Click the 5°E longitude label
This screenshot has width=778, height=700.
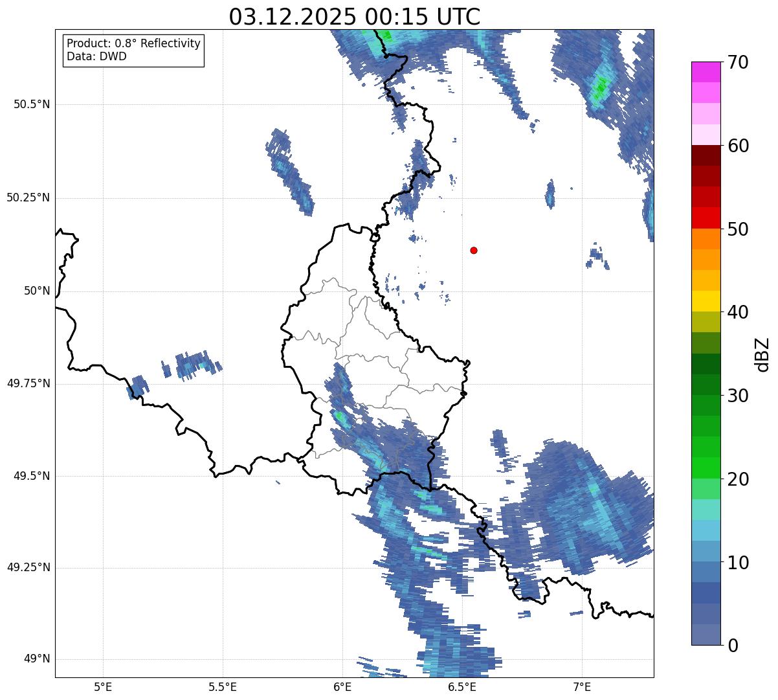[103, 686]
